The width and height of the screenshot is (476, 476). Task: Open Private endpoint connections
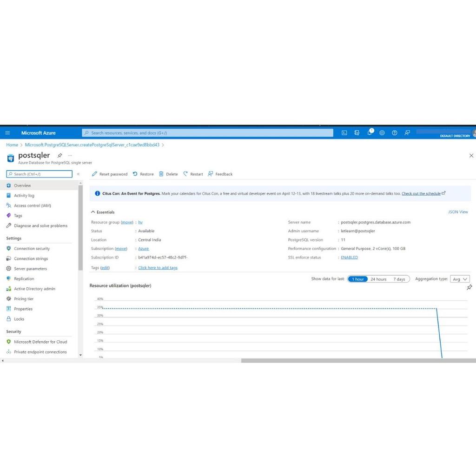(39, 352)
